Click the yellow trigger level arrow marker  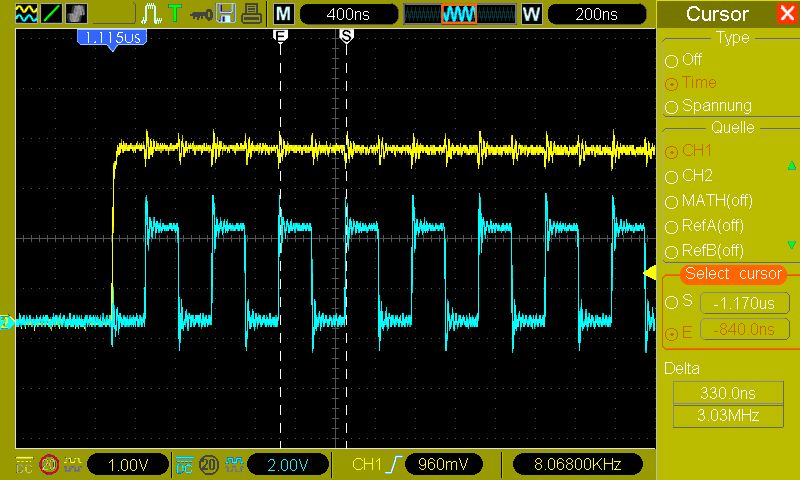tap(649, 273)
